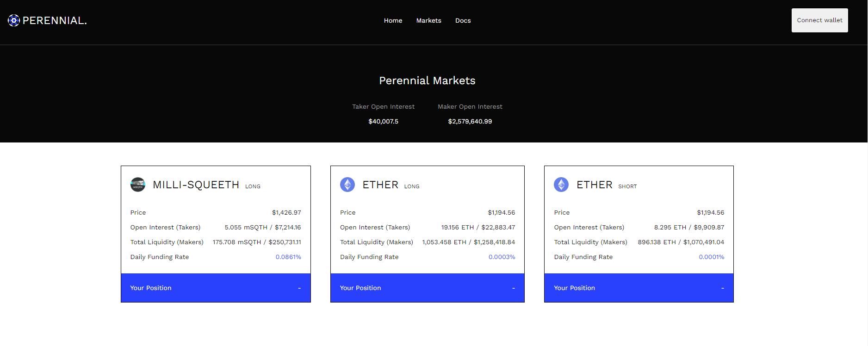The image size is (868, 346).
Task: Click Ether Long price $1,194.56
Action: tap(501, 212)
